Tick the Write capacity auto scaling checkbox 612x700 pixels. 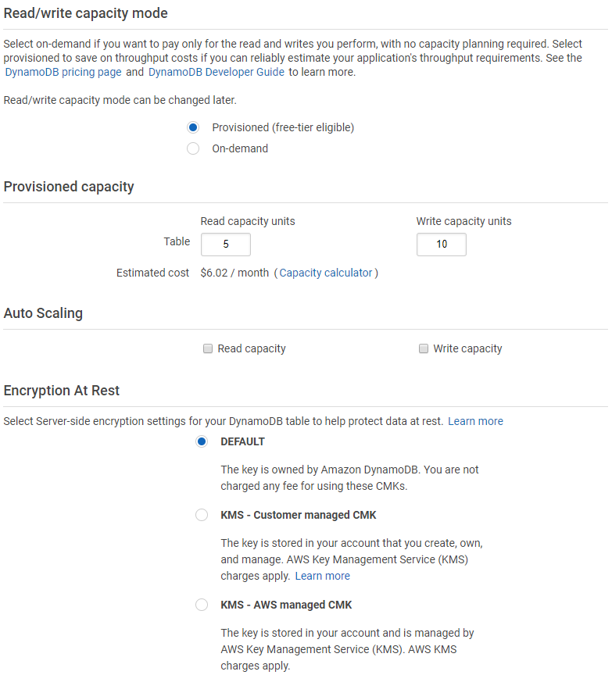point(424,348)
